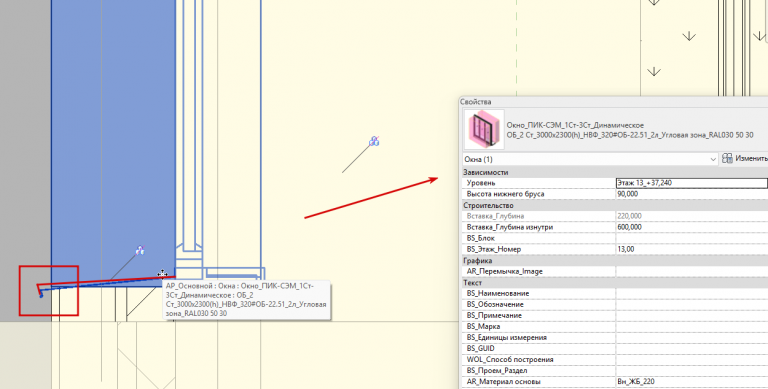The image size is (768, 389).
Task: Click the AR_Перемычка_Image value cell
Action: point(692,271)
